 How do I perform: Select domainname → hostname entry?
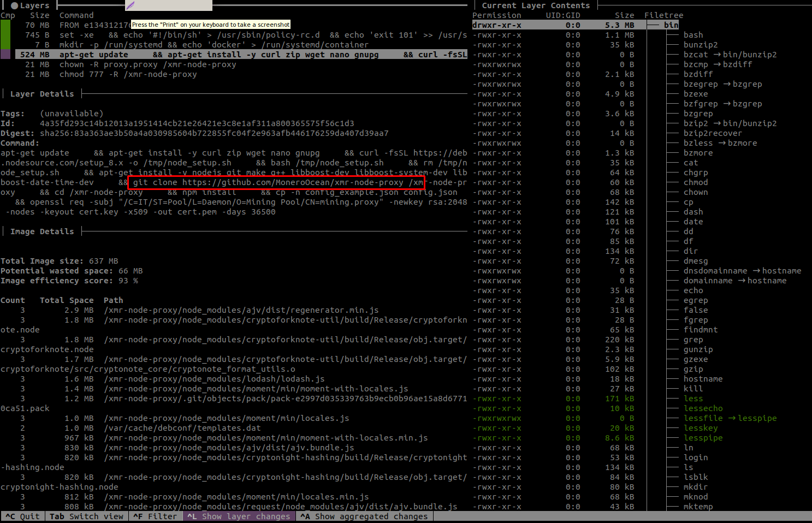coord(735,281)
